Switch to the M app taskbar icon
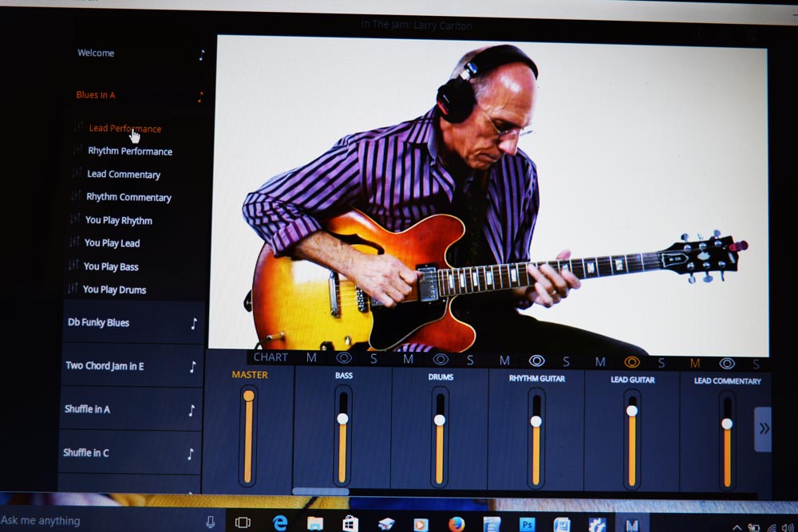Image resolution: width=798 pixels, height=532 pixels. click(632, 525)
